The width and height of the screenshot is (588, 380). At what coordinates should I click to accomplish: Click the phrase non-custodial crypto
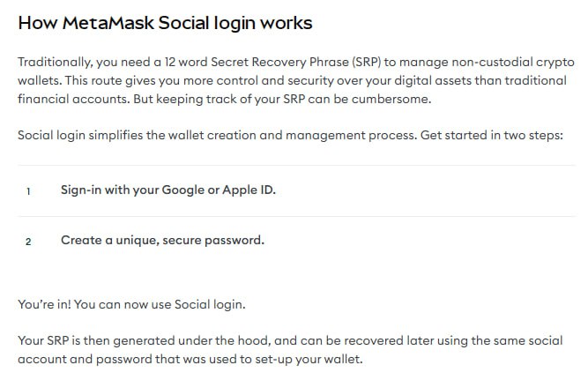pos(512,63)
